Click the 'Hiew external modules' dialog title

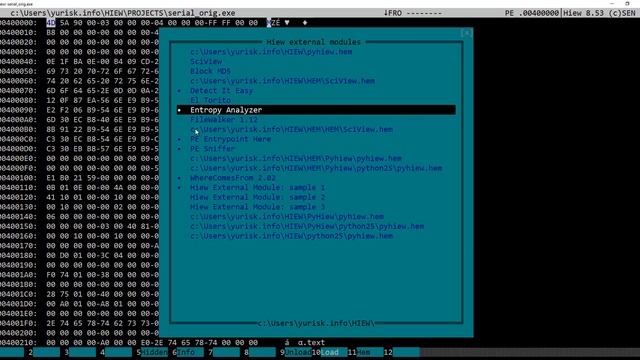(313, 42)
